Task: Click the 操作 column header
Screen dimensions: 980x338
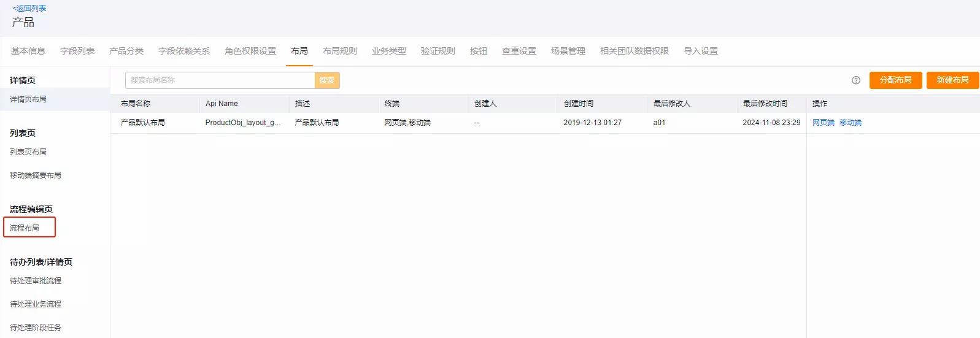Action: pos(820,104)
